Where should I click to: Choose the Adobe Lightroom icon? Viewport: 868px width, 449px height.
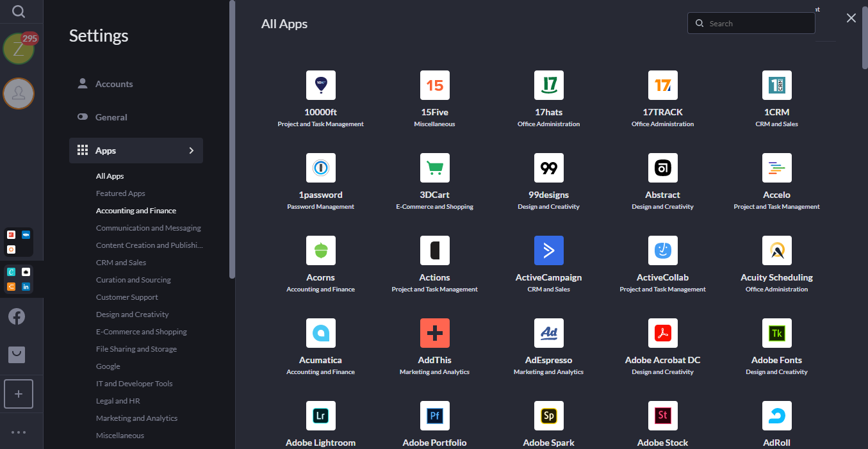(321, 416)
